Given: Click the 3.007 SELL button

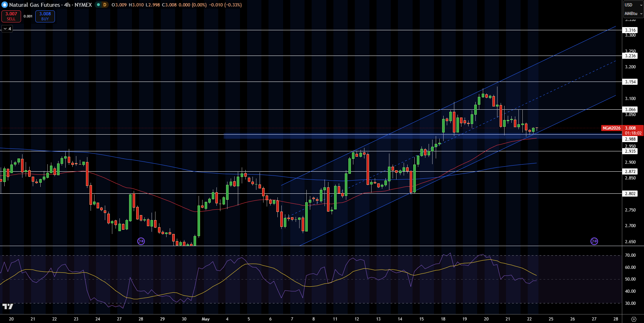Looking at the screenshot, I should coord(11,16).
